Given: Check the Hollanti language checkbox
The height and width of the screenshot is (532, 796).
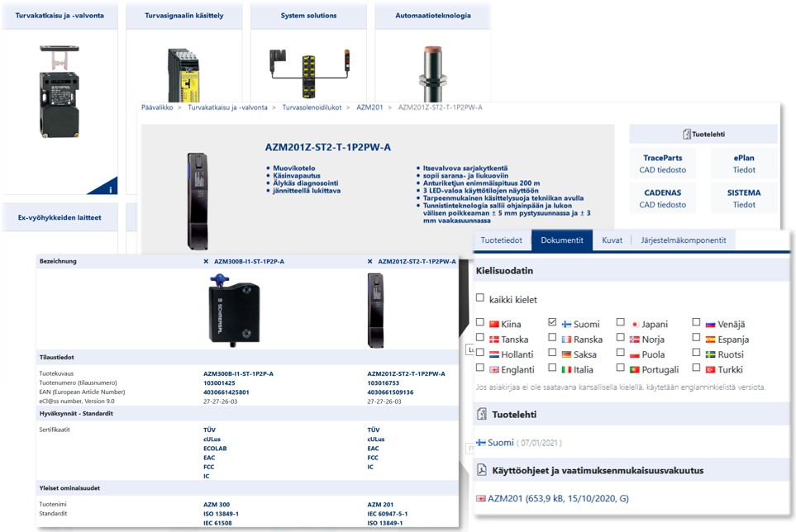Looking at the screenshot, I should coord(479,353).
